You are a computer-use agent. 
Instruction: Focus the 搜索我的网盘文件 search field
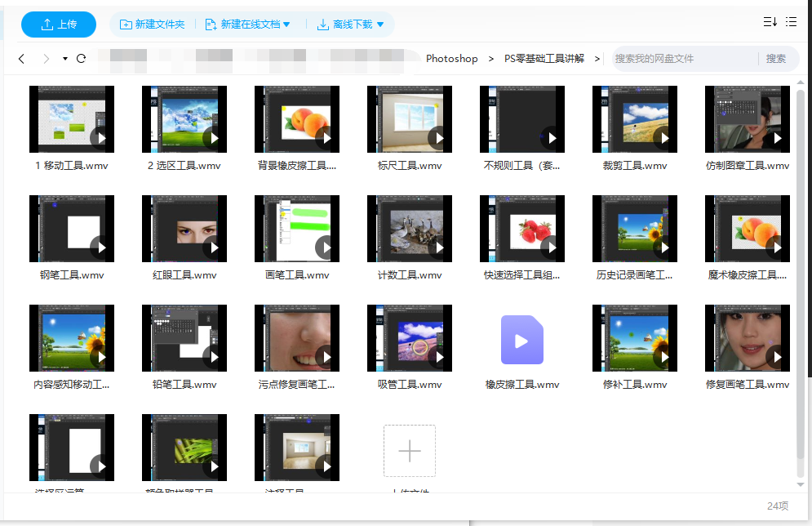pos(685,59)
